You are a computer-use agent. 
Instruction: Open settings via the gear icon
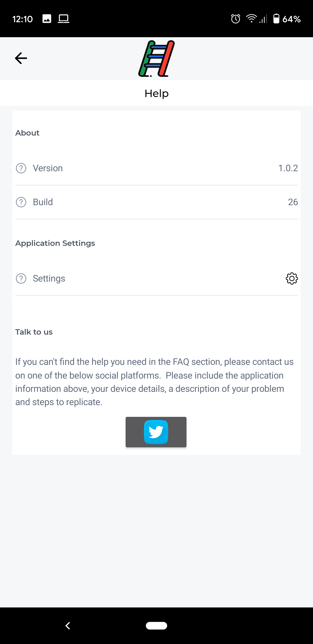tap(291, 278)
